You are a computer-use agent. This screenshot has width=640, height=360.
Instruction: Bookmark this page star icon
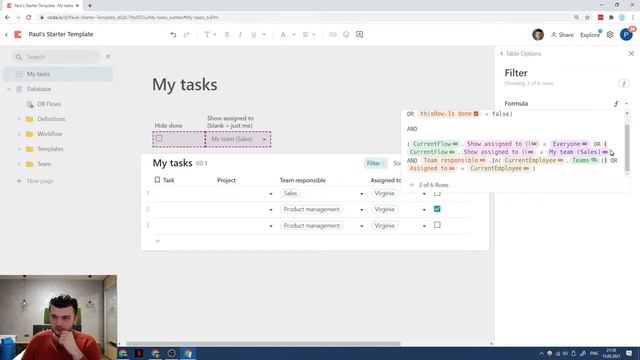point(587,18)
